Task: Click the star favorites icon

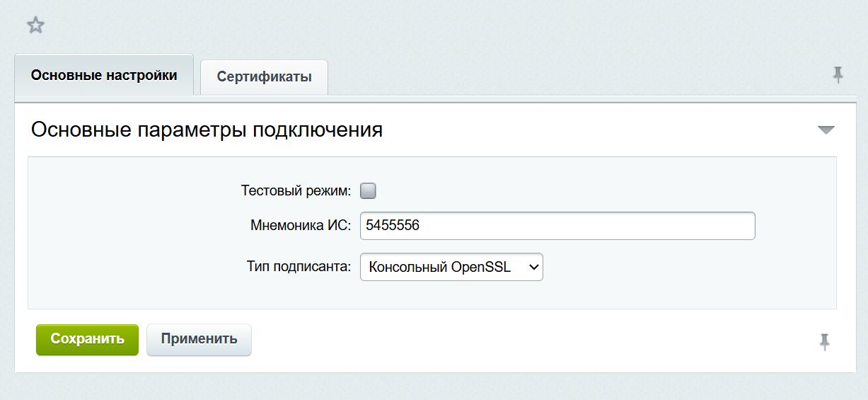Action: click(35, 26)
